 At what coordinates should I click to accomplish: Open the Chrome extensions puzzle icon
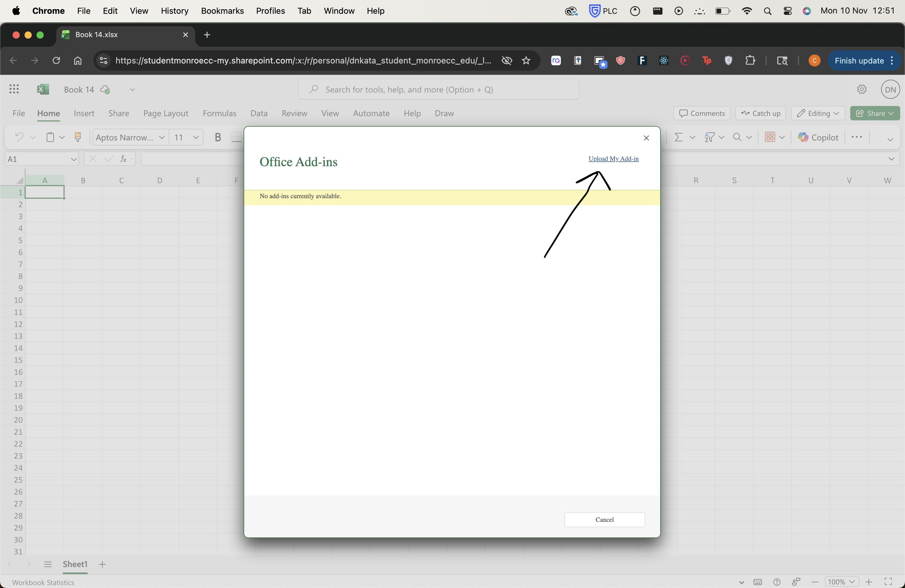[x=751, y=60]
